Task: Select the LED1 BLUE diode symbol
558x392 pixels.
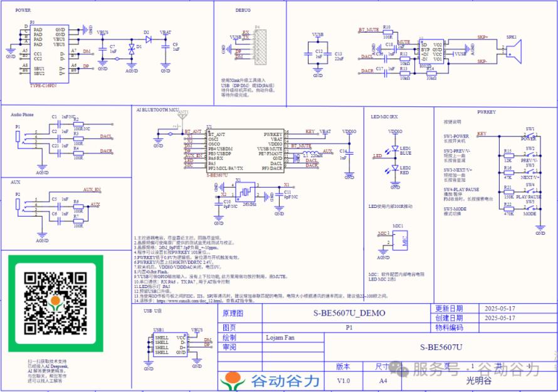Action: pyautogui.click(x=394, y=148)
